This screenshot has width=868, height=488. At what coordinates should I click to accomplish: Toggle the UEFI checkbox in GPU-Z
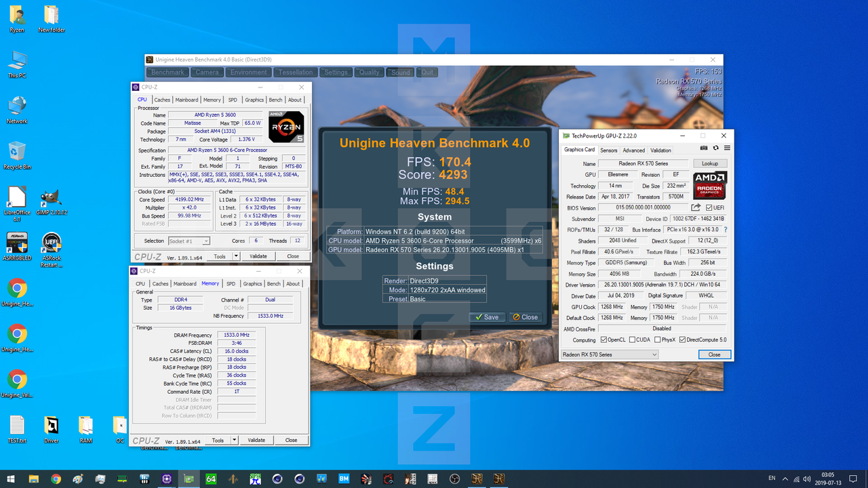point(709,208)
